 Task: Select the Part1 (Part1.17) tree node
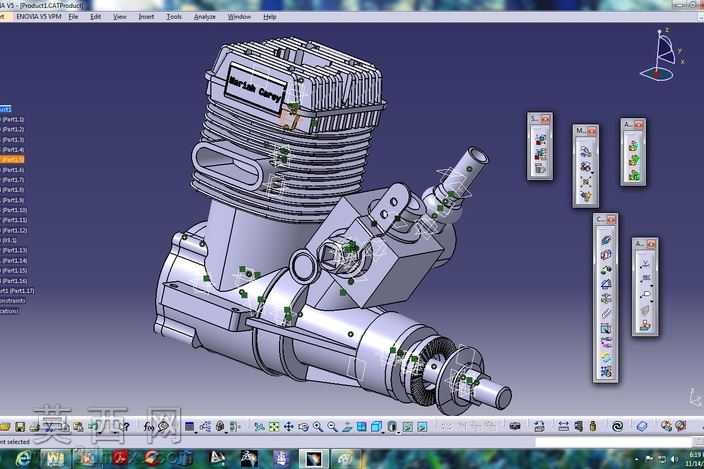point(17,291)
